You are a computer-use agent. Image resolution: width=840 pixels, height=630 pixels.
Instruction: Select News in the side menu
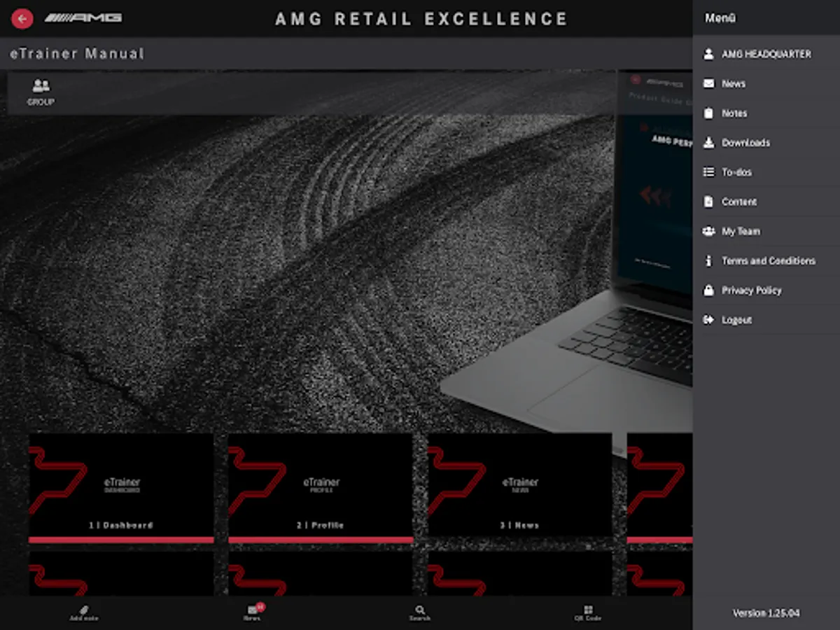coord(734,83)
